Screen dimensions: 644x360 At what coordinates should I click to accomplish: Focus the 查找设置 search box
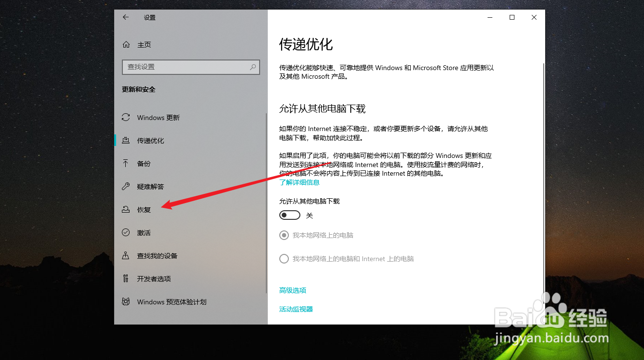191,67
